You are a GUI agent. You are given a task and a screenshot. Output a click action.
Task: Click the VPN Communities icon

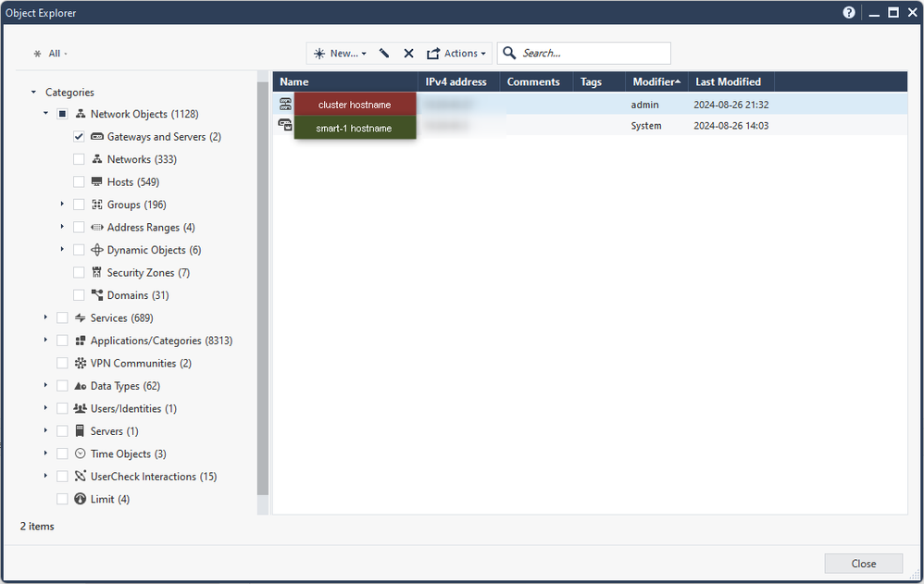coord(80,363)
